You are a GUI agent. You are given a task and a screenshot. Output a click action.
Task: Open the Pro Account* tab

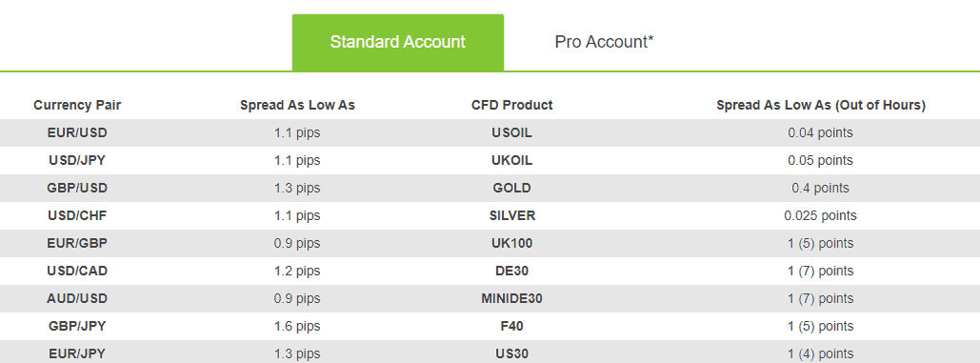click(x=605, y=43)
